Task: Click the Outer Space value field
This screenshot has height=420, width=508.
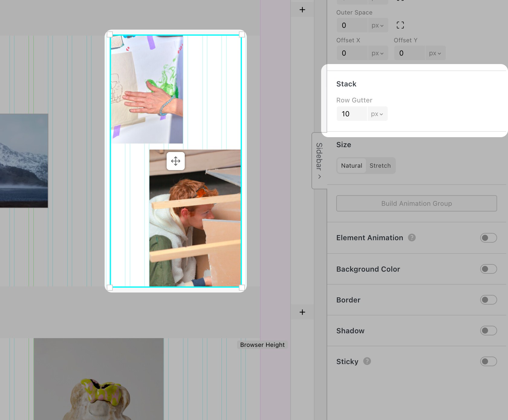Action: coord(352,25)
